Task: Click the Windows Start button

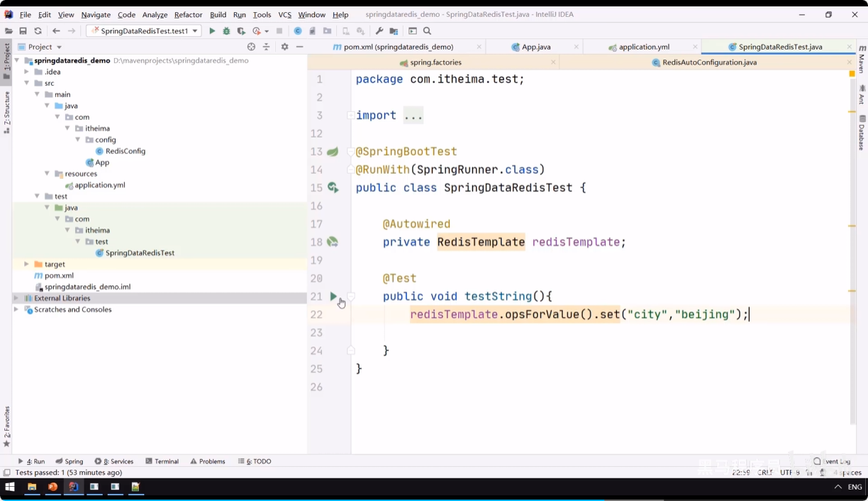Action: [10, 487]
